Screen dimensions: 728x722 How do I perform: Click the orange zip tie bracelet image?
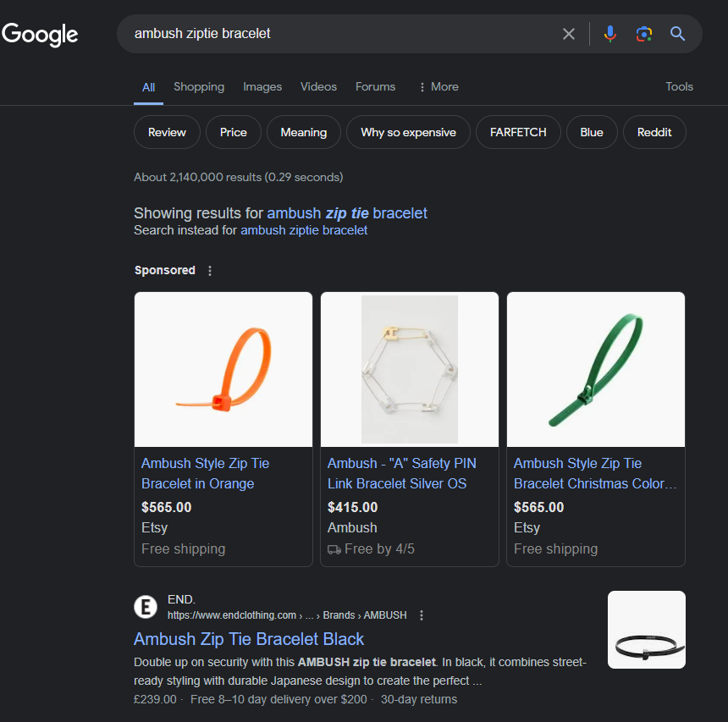point(223,369)
